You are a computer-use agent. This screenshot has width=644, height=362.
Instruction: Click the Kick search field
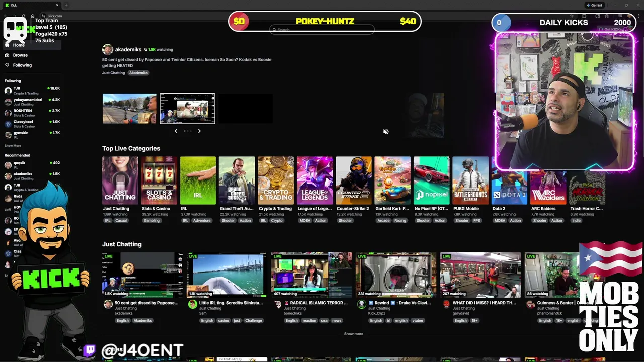click(x=322, y=30)
